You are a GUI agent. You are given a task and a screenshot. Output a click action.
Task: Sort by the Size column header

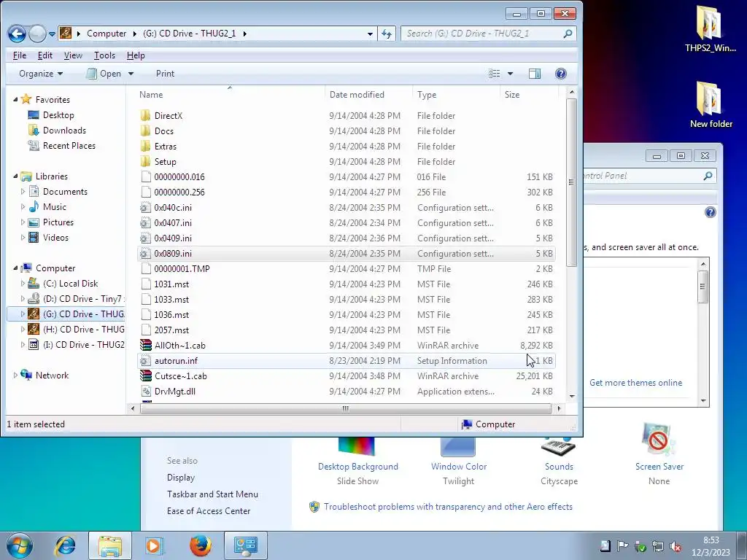pyautogui.click(x=528, y=94)
